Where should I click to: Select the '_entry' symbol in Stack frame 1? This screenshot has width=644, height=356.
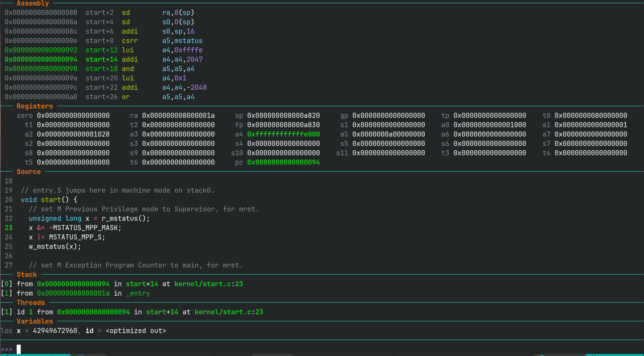click(x=138, y=293)
